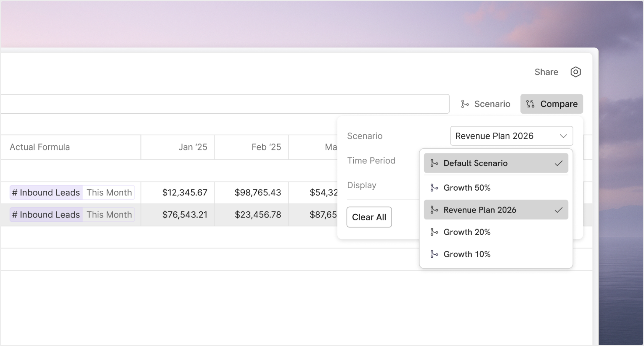Click This Month tag in first formula row
Image resolution: width=644 pixels, height=346 pixels.
109,192
